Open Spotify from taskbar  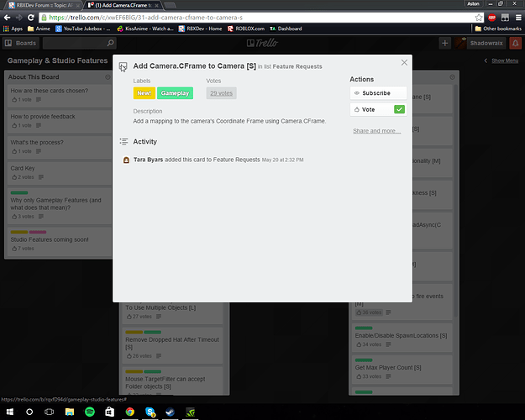pos(90,412)
